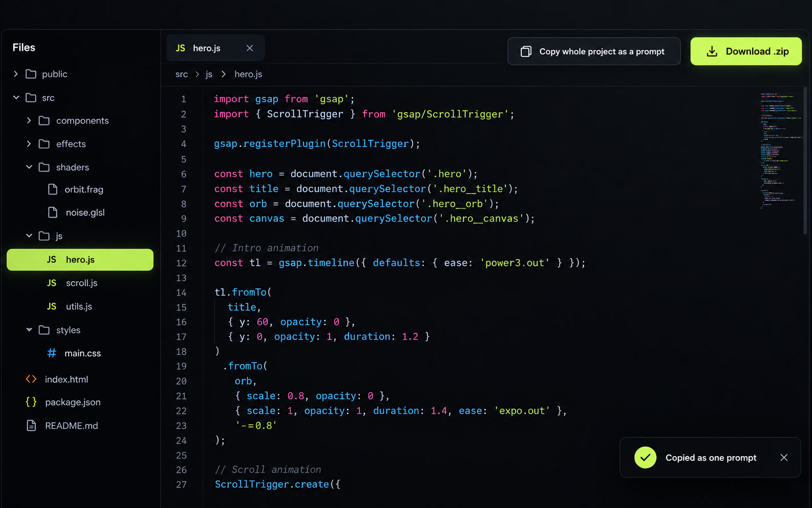This screenshot has height=508, width=812.
Task: Click 'power3.out' string on line 12
Action: (515, 263)
